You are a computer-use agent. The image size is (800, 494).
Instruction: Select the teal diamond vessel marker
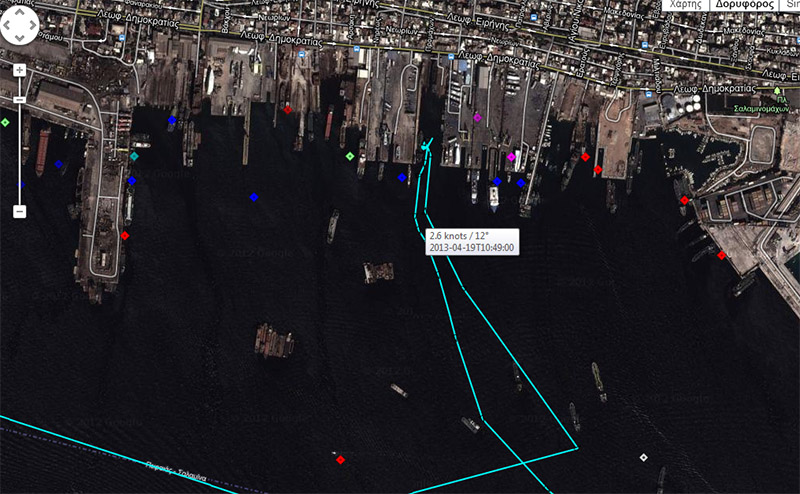coord(134,156)
